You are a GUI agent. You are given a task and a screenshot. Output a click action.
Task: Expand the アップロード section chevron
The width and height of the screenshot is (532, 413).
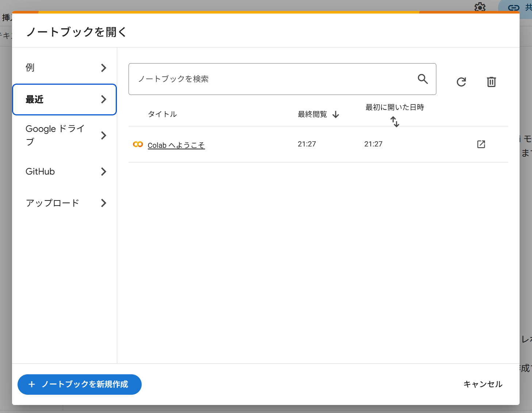104,203
